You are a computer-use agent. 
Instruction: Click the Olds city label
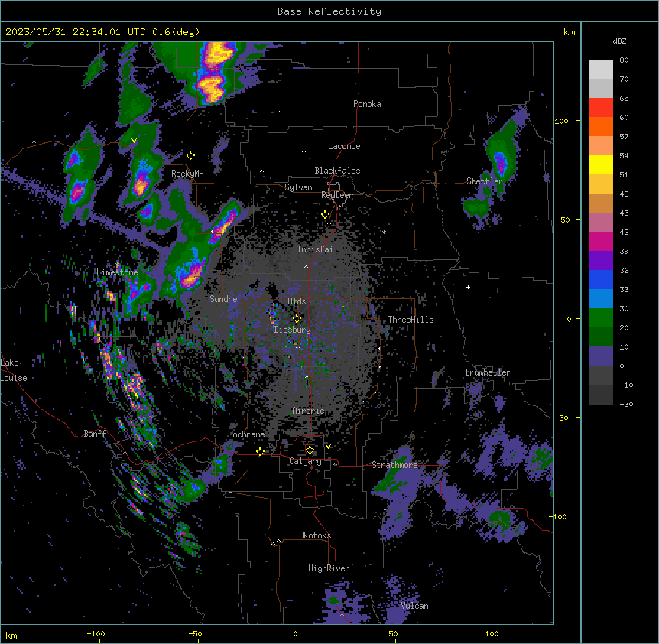click(297, 301)
